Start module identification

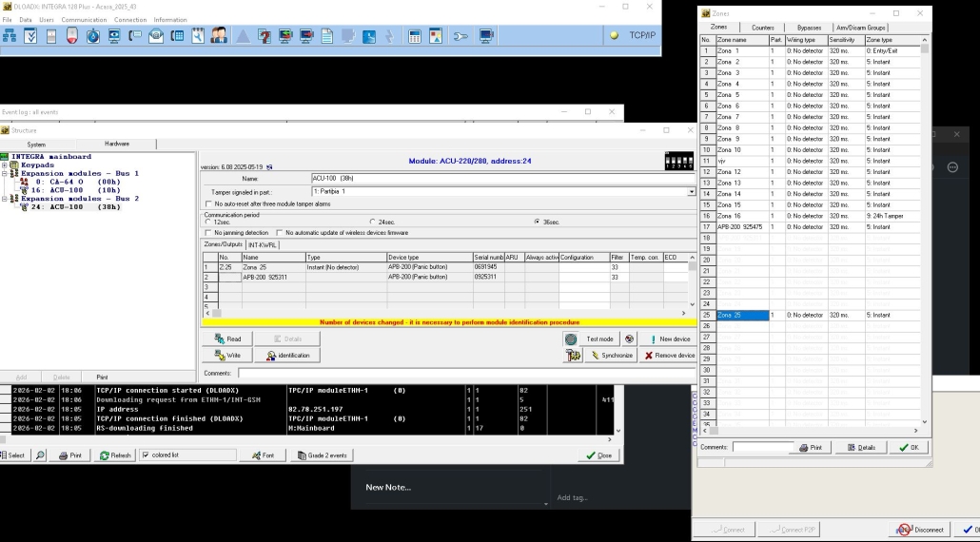click(287, 355)
